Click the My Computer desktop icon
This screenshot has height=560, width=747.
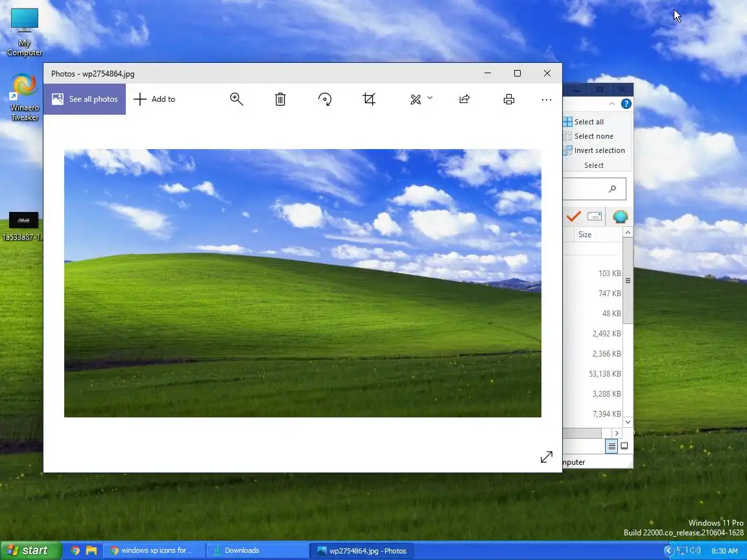pyautogui.click(x=24, y=31)
